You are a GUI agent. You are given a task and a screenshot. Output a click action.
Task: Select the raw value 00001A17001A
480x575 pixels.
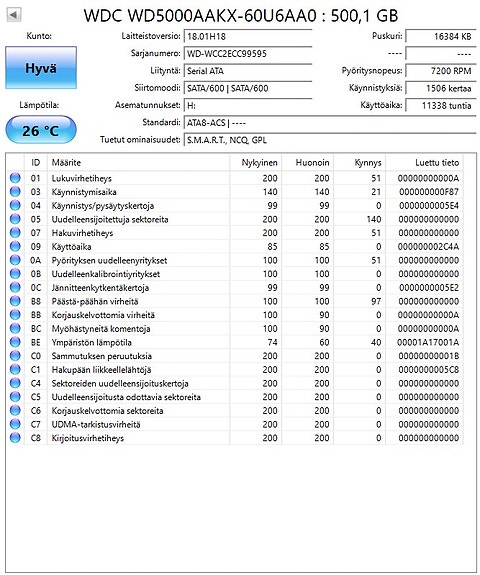click(428, 342)
